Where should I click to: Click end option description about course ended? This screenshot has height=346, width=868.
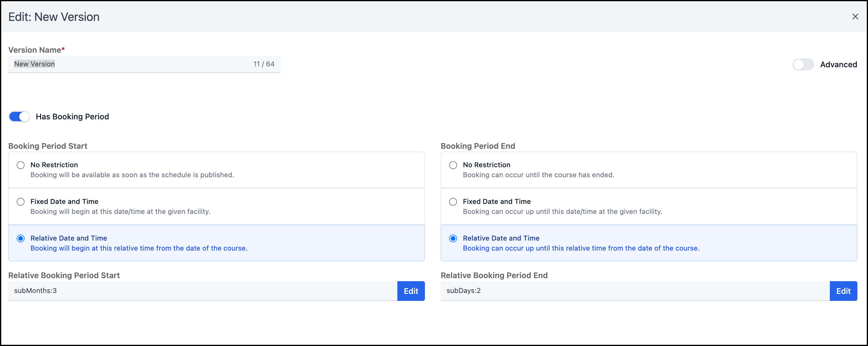(538, 175)
